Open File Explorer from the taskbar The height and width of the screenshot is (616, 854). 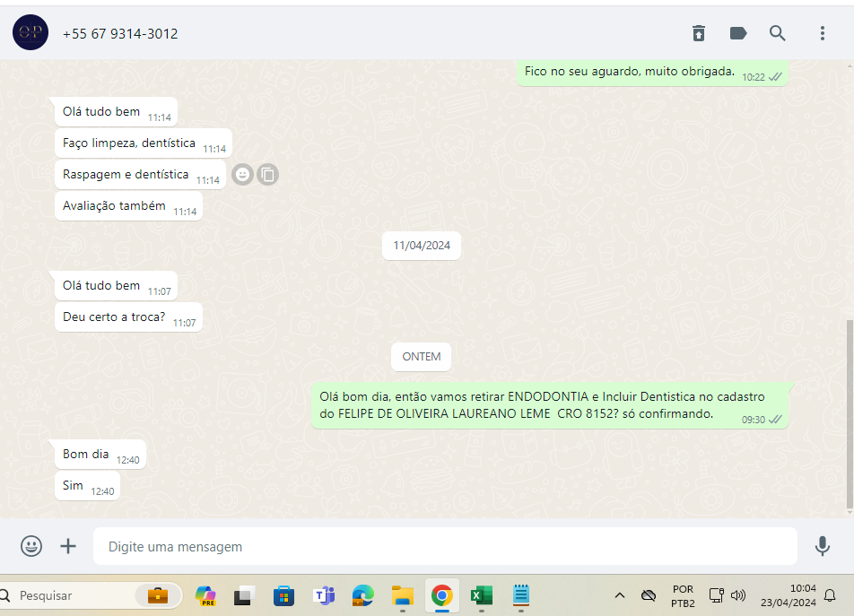click(403, 596)
